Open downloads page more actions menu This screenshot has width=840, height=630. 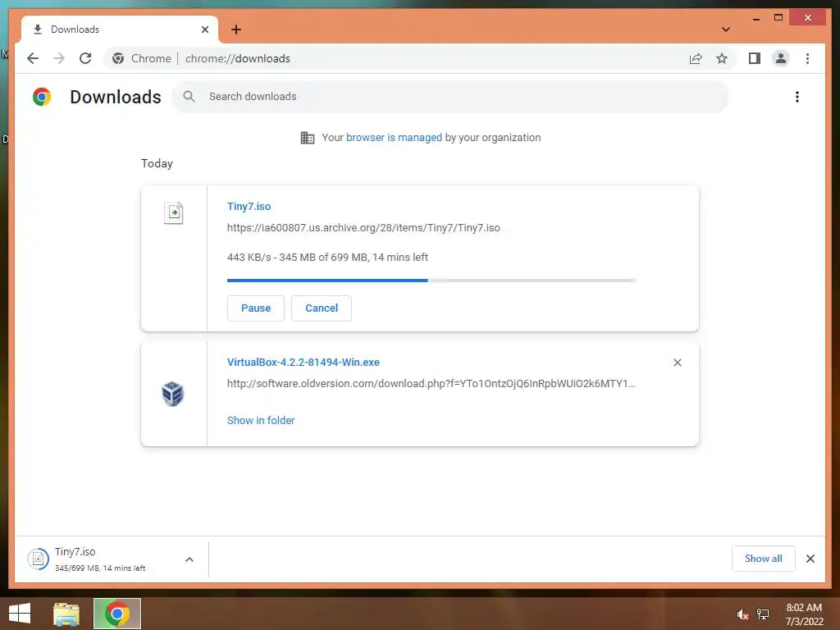click(x=797, y=97)
